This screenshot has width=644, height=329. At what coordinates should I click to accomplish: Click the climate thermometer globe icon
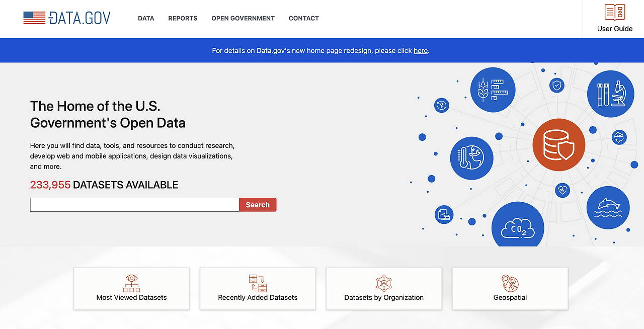tap(471, 158)
